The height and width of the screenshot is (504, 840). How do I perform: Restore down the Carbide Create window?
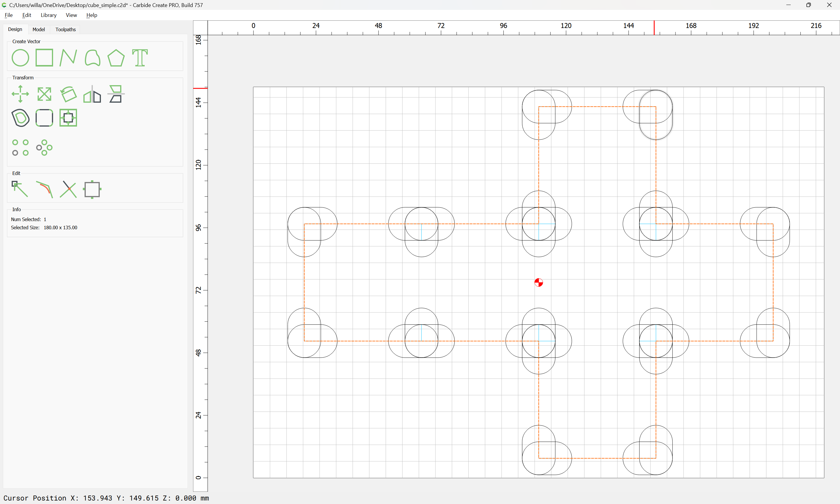point(808,5)
